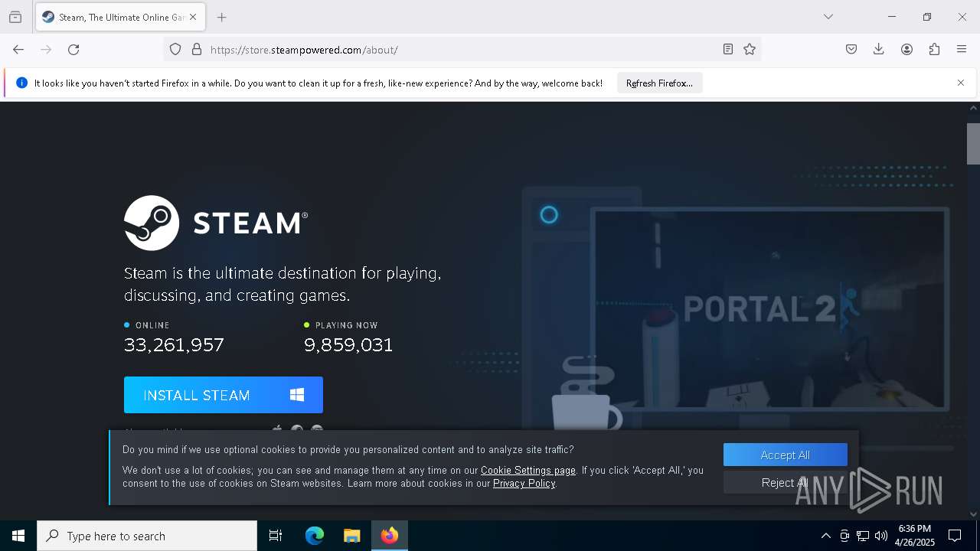
Task: List all tabs dropdown arrow
Action: tap(828, 17)
